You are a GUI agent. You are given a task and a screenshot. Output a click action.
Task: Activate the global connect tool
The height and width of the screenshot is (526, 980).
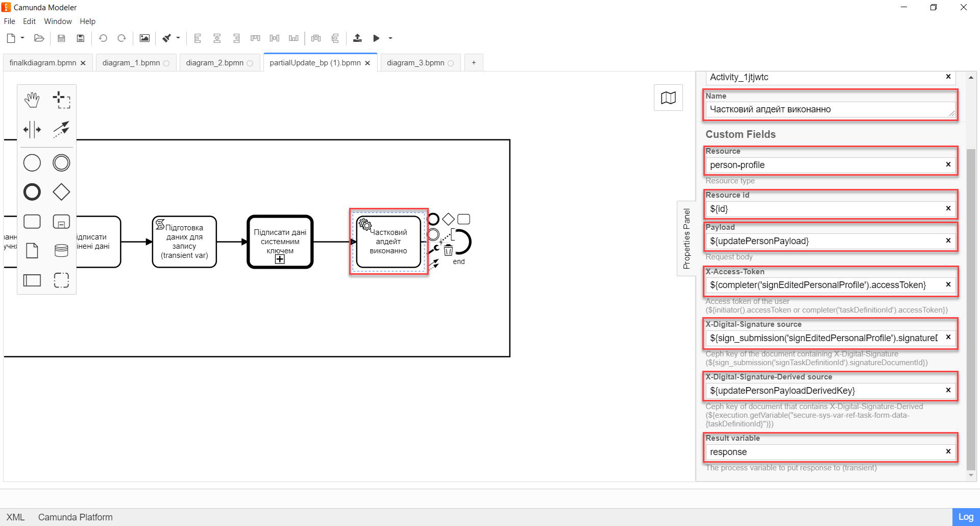[61, 130]
